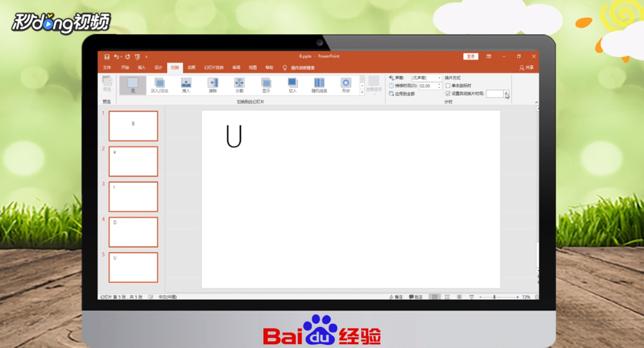Switch to Reading view icon
Viewport: 644px width, 348px height.
coord(459,297)
